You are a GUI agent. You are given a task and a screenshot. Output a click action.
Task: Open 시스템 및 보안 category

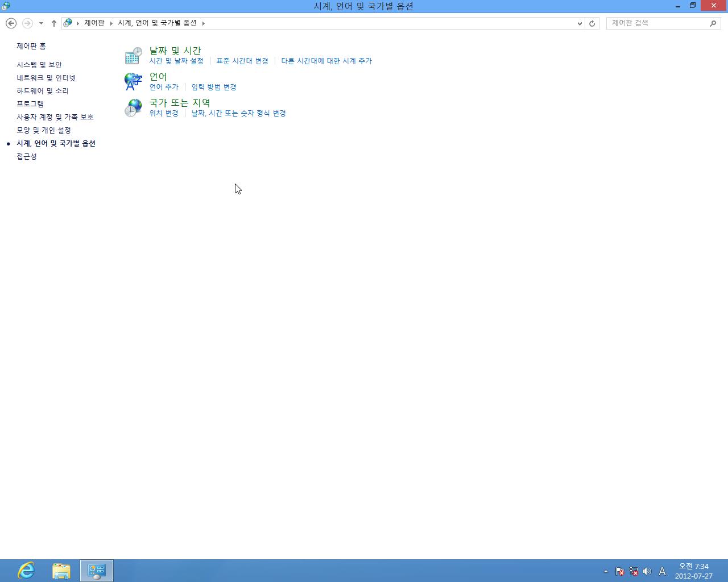[39, 65]
